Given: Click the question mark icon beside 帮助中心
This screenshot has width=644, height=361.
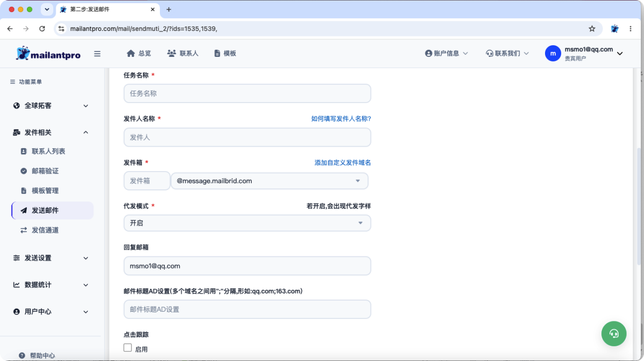Looking at the screenshot, I should 22,356.
